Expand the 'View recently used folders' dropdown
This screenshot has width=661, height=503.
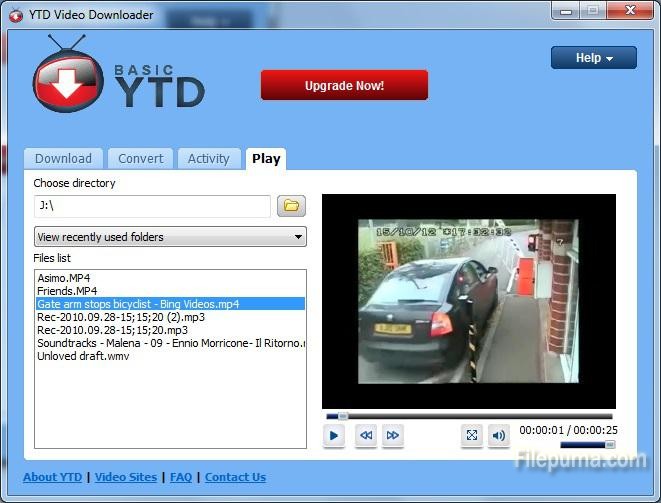170,237
